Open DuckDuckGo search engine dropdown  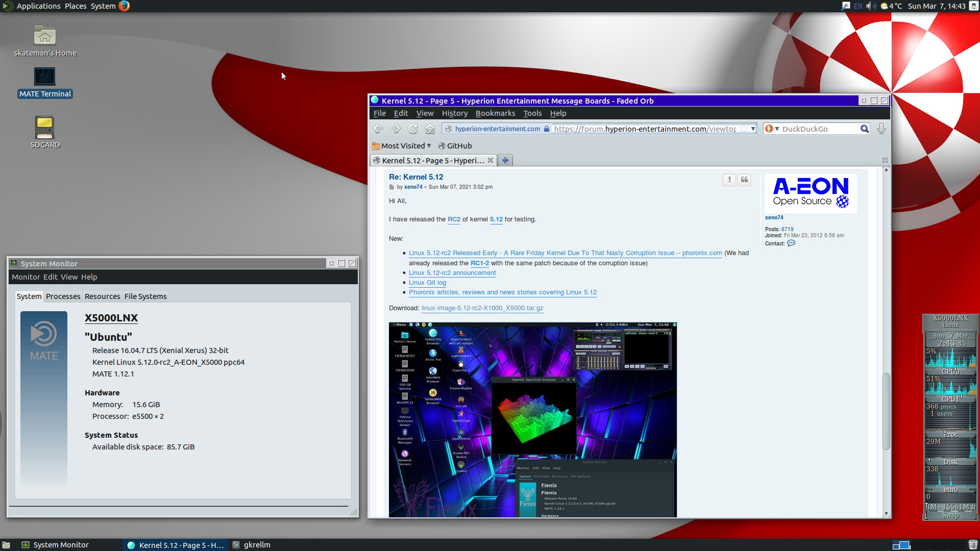pos(772,129)
